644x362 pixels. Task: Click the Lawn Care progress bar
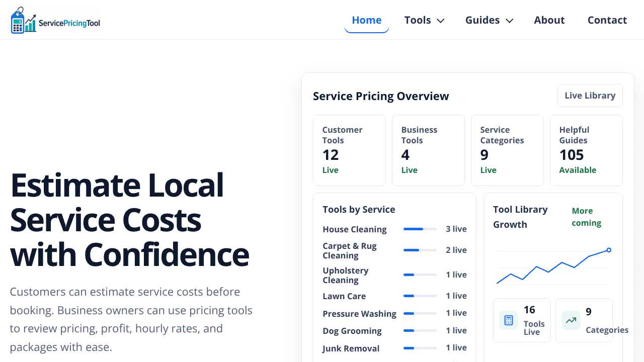coord(420,296)
